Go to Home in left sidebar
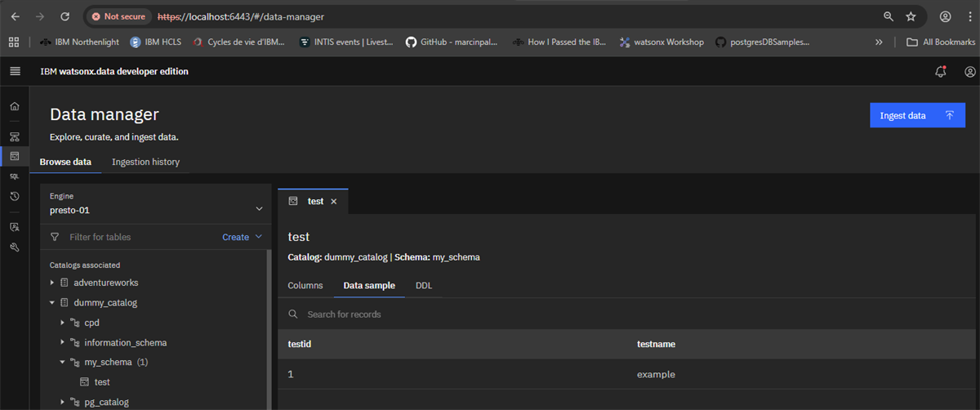Image resolution: width=980 pixels, height=410 pixels. coord(15,106)
